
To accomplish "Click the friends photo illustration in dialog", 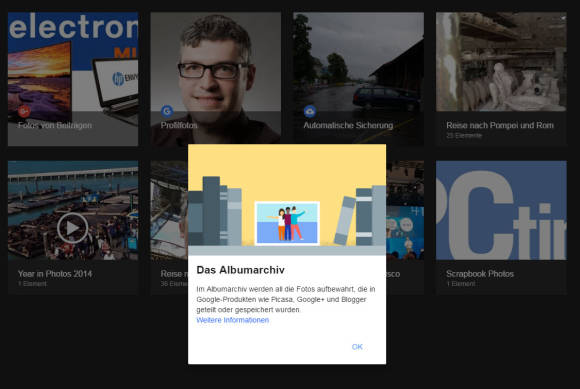I will click(287, 223).
